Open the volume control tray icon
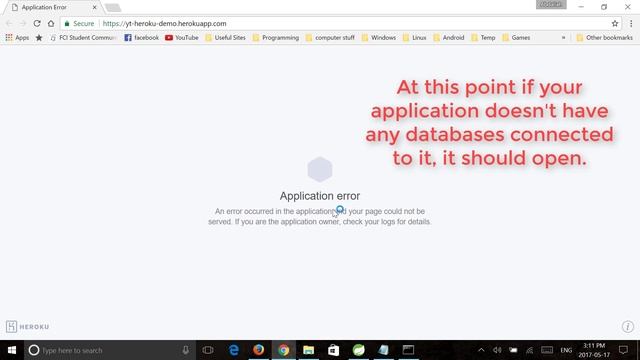The width and height of the screenshot is (640, 360). (x=497, y=350)
